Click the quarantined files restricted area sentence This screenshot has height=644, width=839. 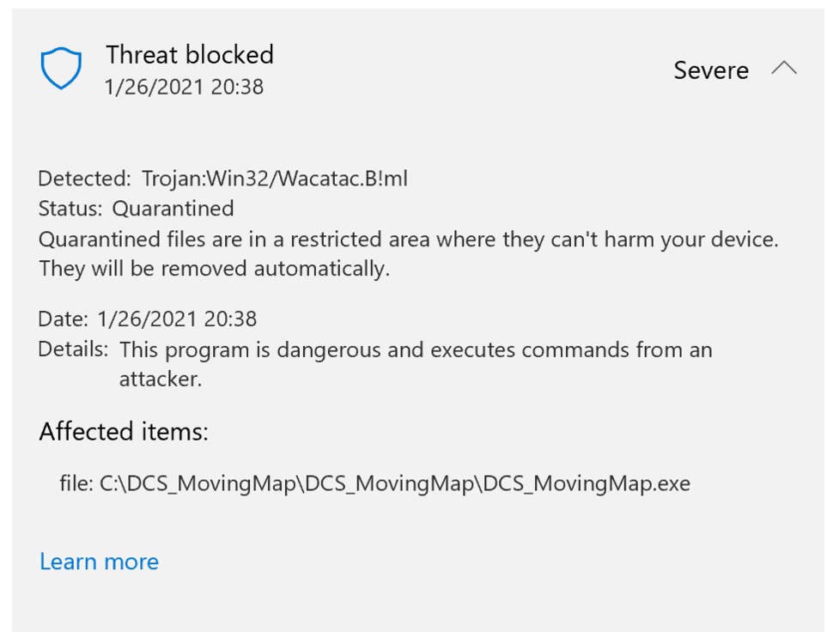point(409,239)
